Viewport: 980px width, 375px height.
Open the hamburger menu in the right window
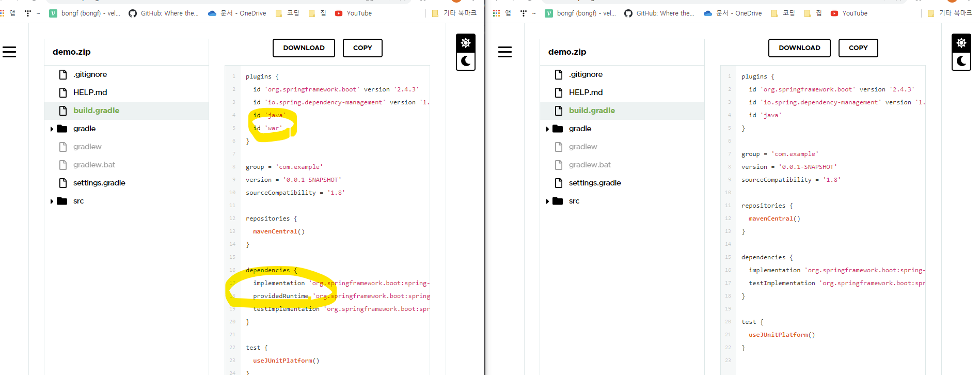505,52
